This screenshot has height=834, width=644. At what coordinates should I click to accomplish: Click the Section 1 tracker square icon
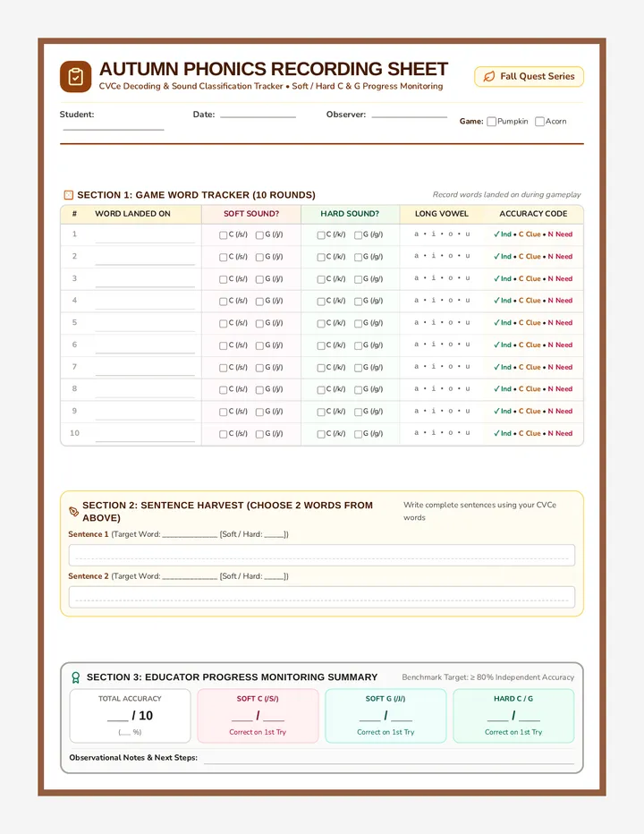coord(69,195)
